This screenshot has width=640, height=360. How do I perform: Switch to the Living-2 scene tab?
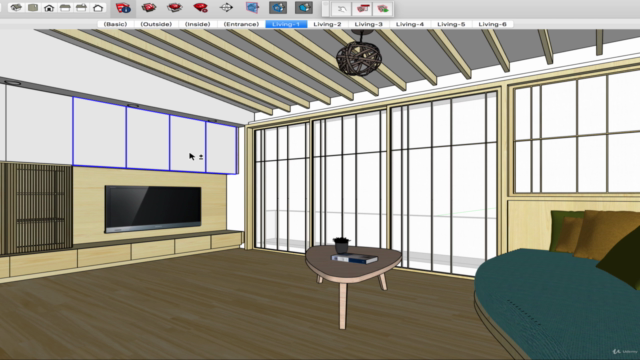327,24
